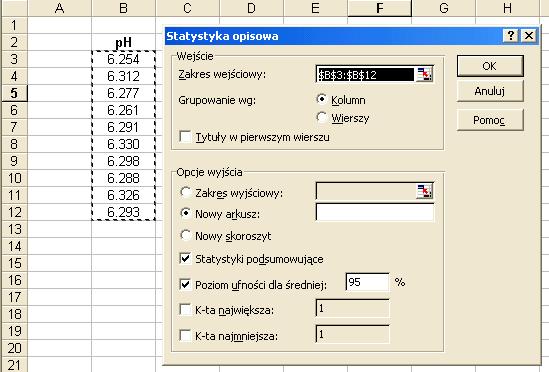
Task: Select row 20 header
Action: (x=14, y=348)
